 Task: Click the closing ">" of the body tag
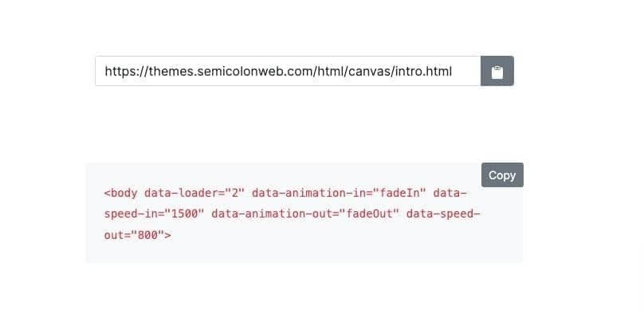point(168,236)
